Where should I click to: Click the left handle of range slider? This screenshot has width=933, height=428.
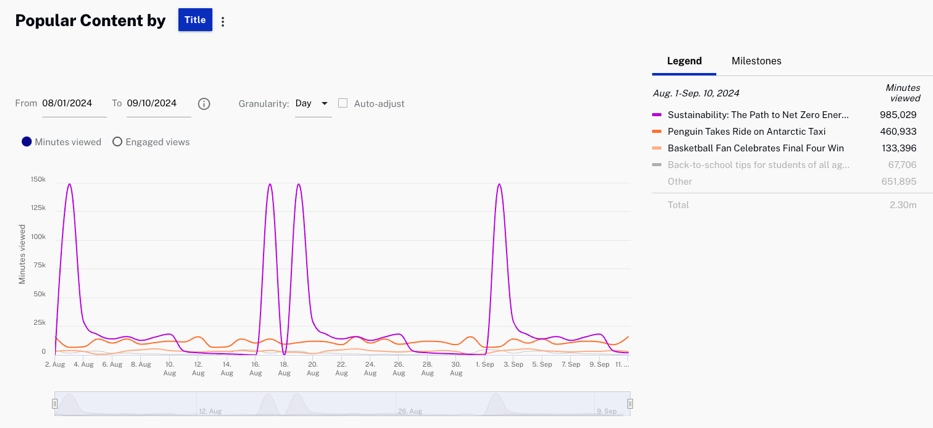[x=55, y=404]
